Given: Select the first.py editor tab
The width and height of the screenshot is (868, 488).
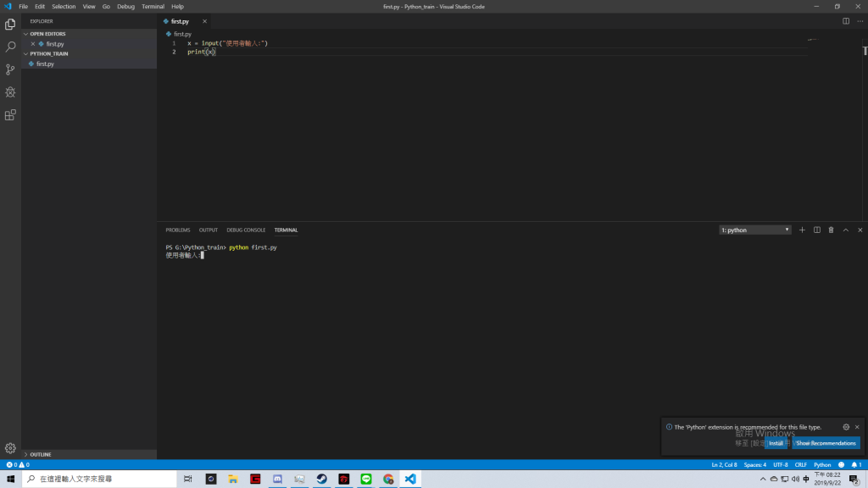Looking at the screenshot, I should (180, 21).
